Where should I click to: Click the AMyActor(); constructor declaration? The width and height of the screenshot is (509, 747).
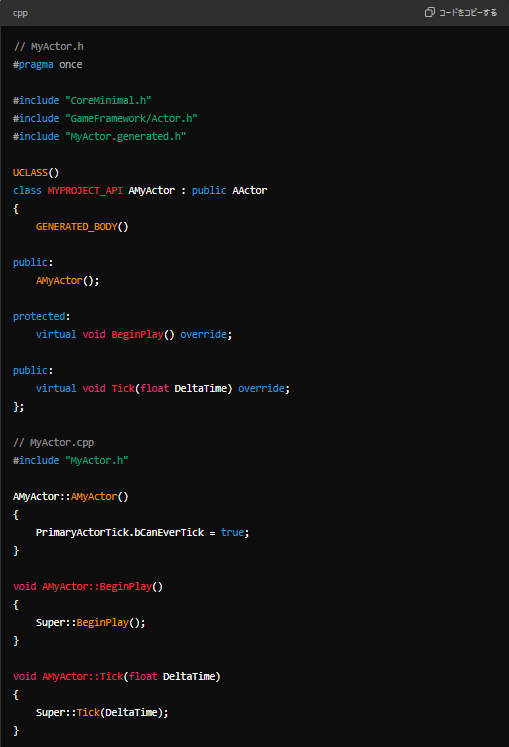point(68,281)
